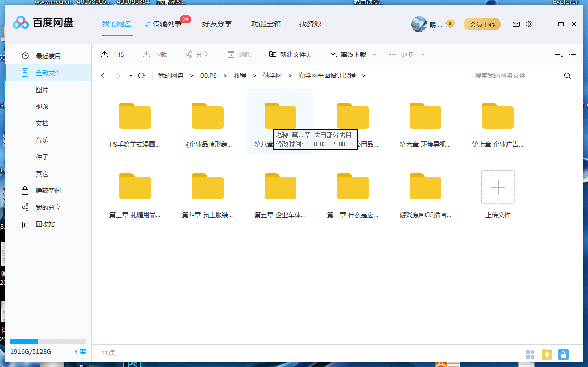Open the 传输列表 tab
This screenshot has width=588, height=367.
coord(164,24)
